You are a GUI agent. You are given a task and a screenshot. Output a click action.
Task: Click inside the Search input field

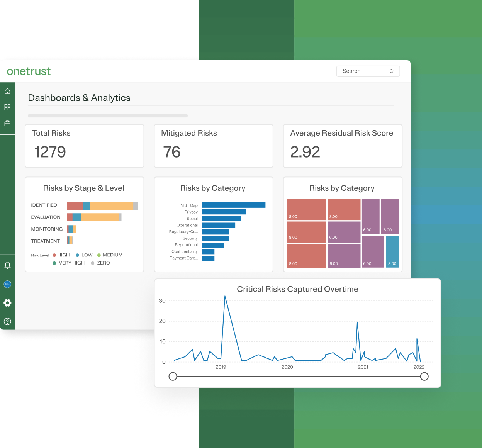359,71
